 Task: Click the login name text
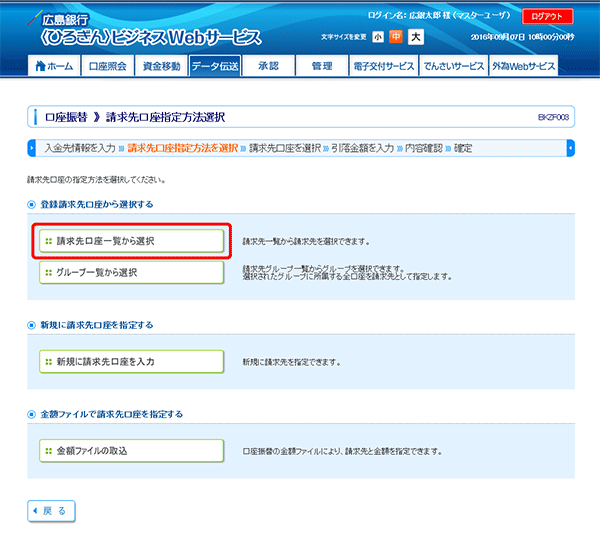coord(439,16)
